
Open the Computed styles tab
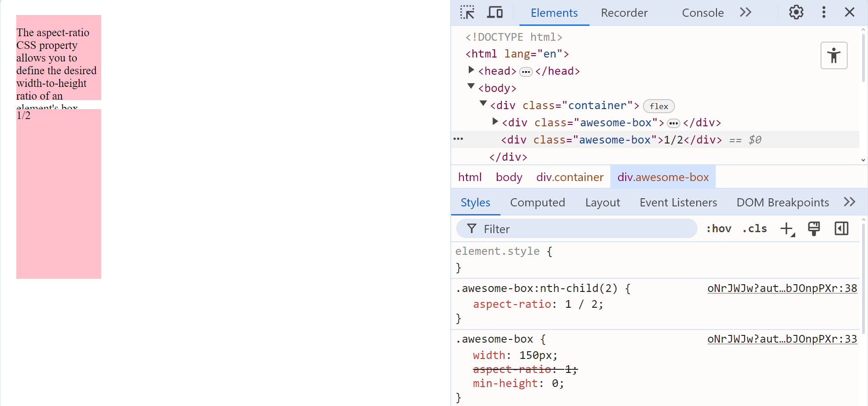(x=538, y=202)
